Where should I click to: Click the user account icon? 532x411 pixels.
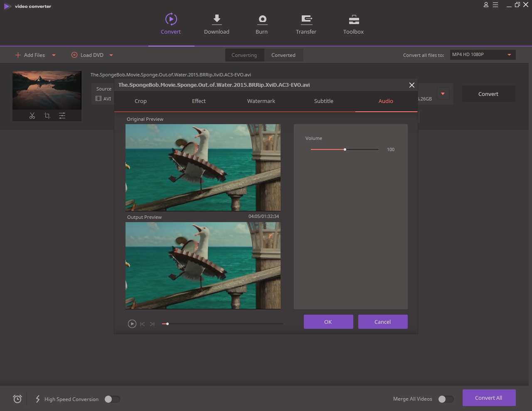point(486,5)
